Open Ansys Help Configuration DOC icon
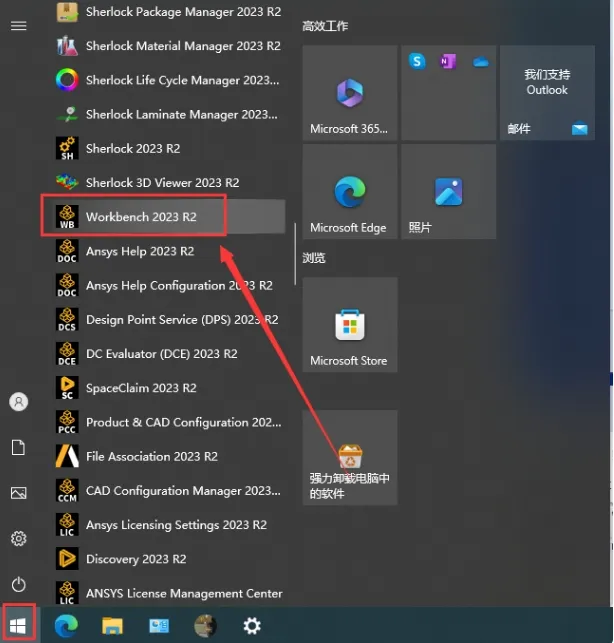 coord(67,285)
